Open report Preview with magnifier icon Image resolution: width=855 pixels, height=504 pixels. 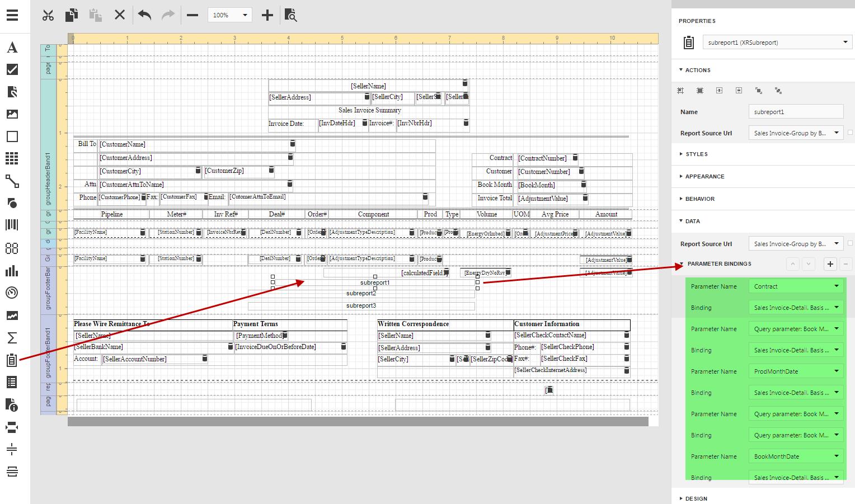click(290, 15)
